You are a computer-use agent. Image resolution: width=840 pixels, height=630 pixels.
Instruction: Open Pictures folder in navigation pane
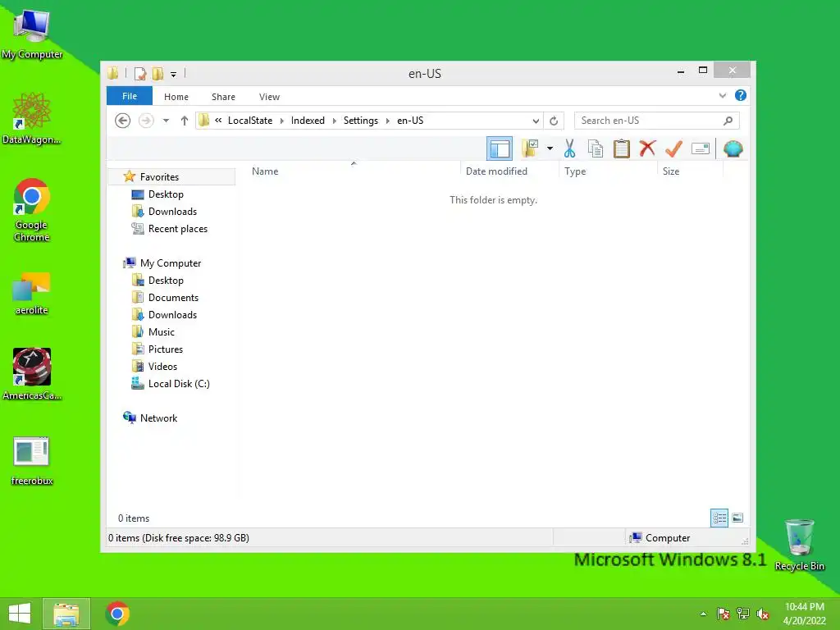pyautogui.click(x=166, y=349)
